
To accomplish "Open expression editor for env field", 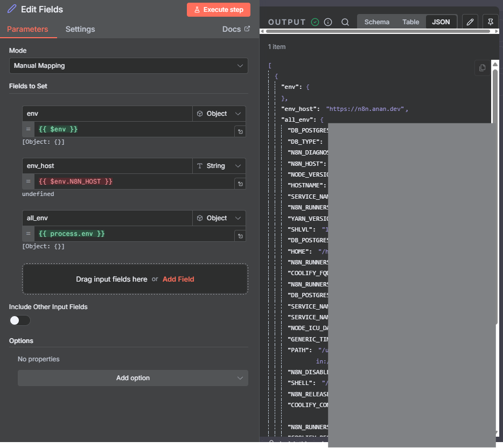I will tap(240, 131).
